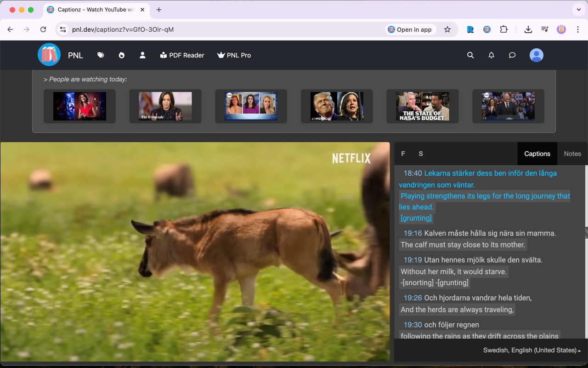Jump to the 19:30 timestamp
The width and height of the screenshot is (588, 368).
(413, 325)
